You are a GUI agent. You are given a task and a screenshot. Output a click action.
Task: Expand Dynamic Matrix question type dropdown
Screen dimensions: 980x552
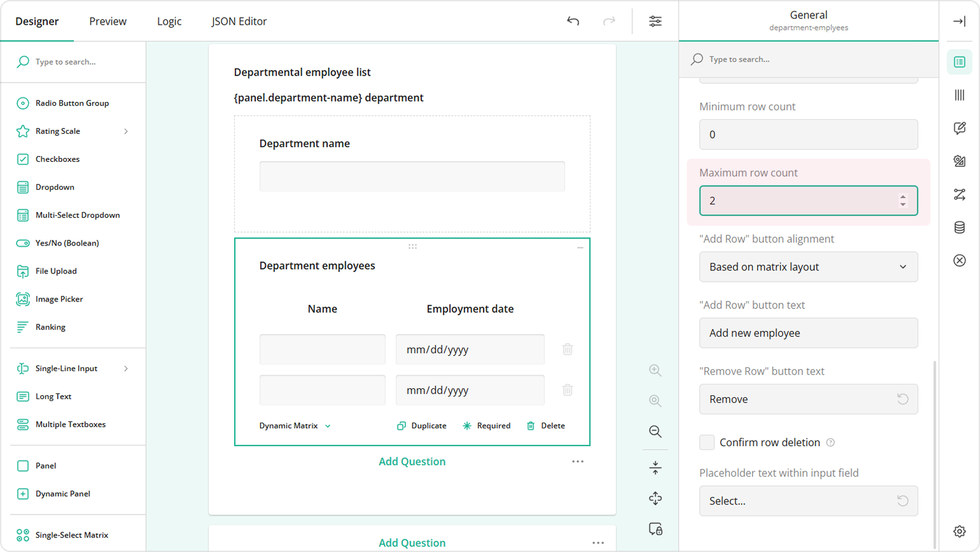(295, 426)
